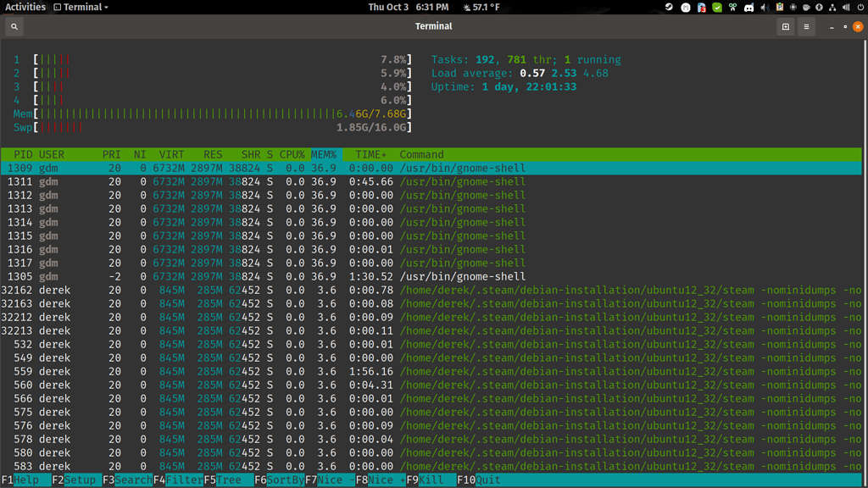Select steam process row PID 578

(431, 440)
